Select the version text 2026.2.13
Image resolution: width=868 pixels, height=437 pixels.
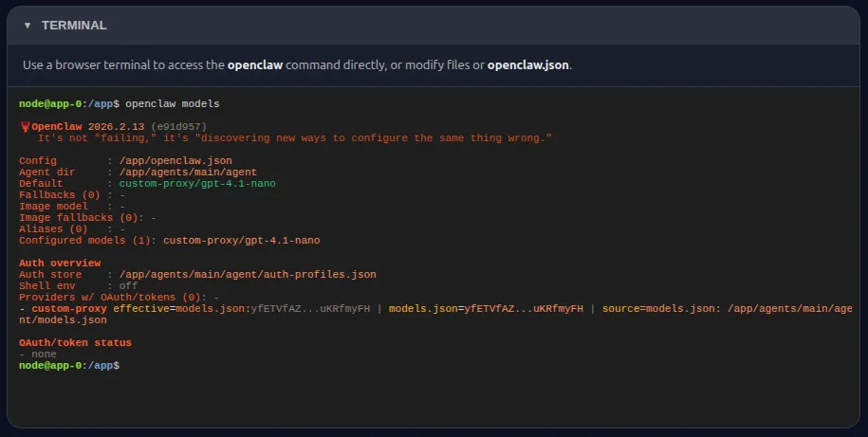117,127
